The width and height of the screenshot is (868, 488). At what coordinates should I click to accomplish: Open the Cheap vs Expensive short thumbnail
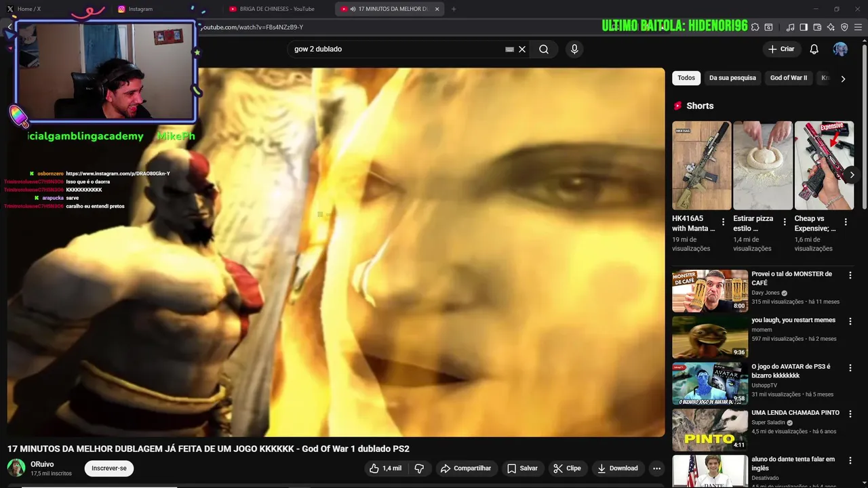[x=823, y=165]
